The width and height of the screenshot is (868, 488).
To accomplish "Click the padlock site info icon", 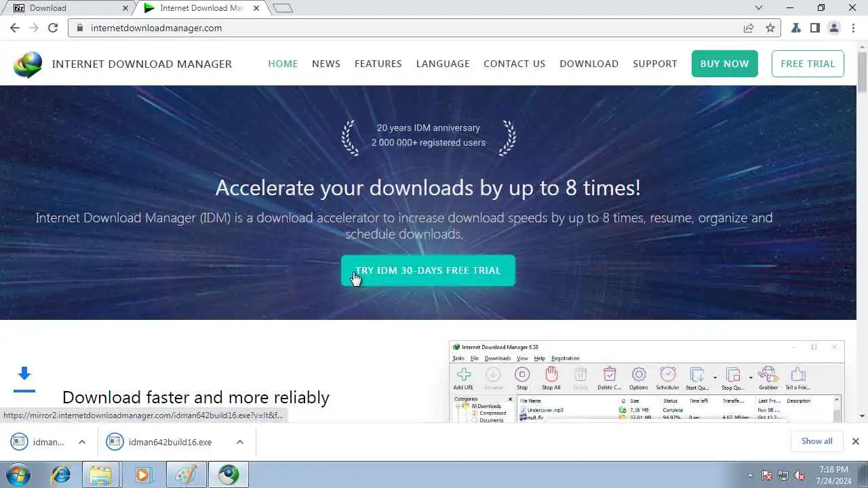I will [80, 28].
